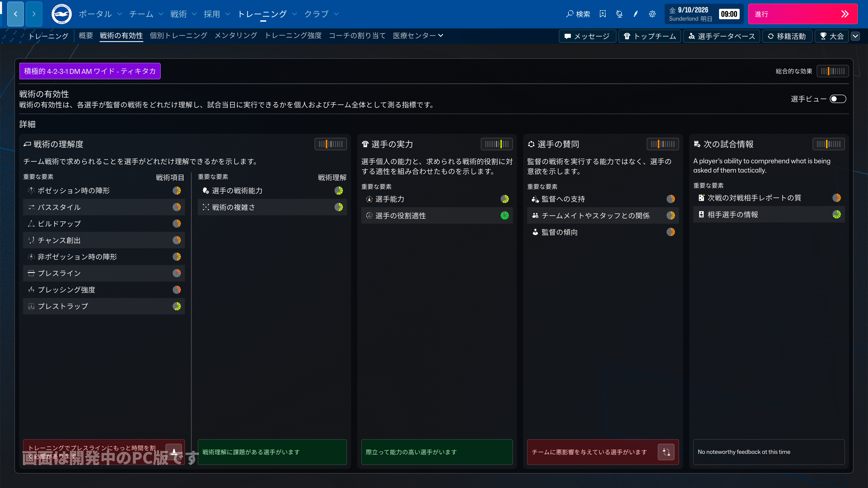The height and width of the screenshot is (488, 868).
Task: Toggle the 選手ビュー switch
Action: (x=838, y=99)
